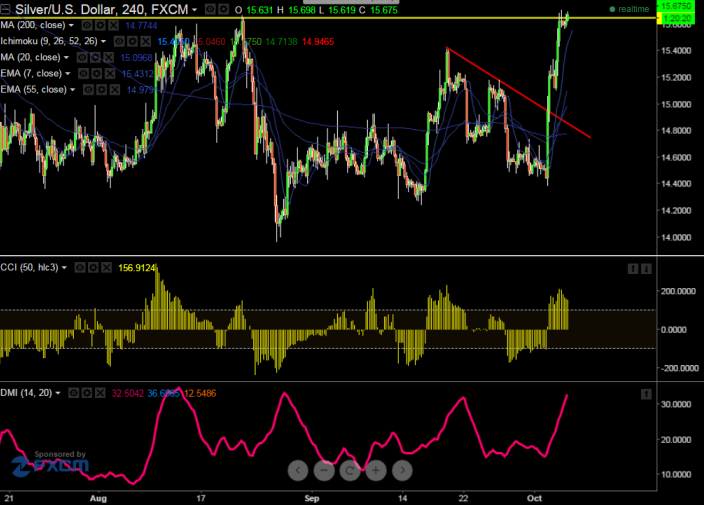
Task: Remove the Ichimoku indicator with X icon
Action: [145, 42]
